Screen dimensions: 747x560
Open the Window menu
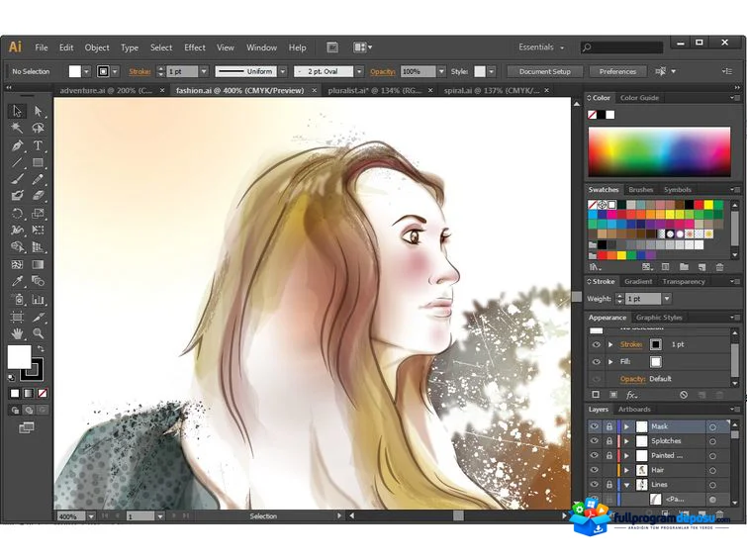coord(261,47)
